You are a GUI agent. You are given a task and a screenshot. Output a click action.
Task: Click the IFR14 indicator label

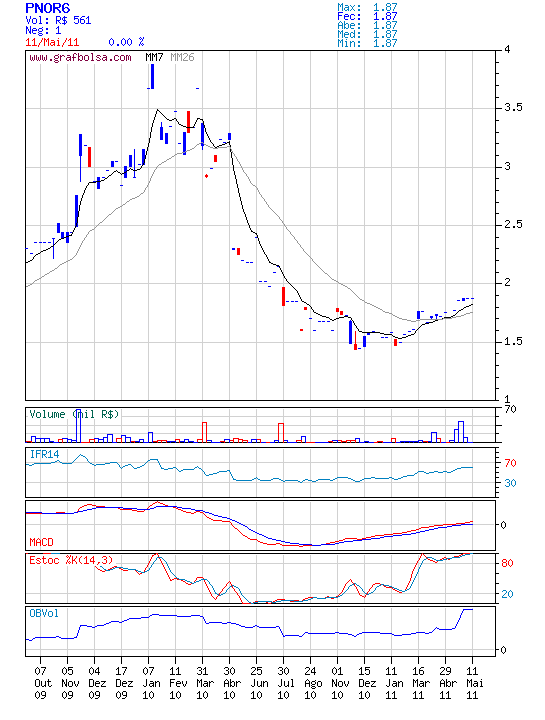[x=45, y=454]
